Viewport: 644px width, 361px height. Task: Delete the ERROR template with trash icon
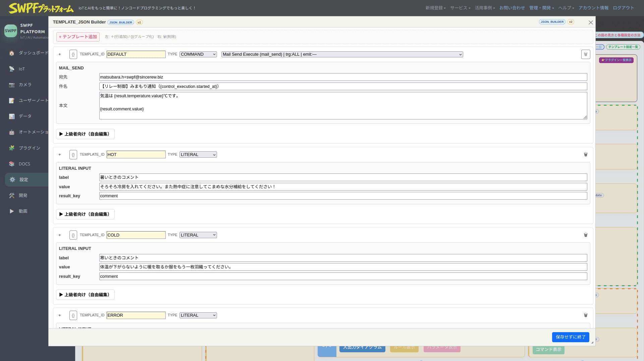point(586,315)
